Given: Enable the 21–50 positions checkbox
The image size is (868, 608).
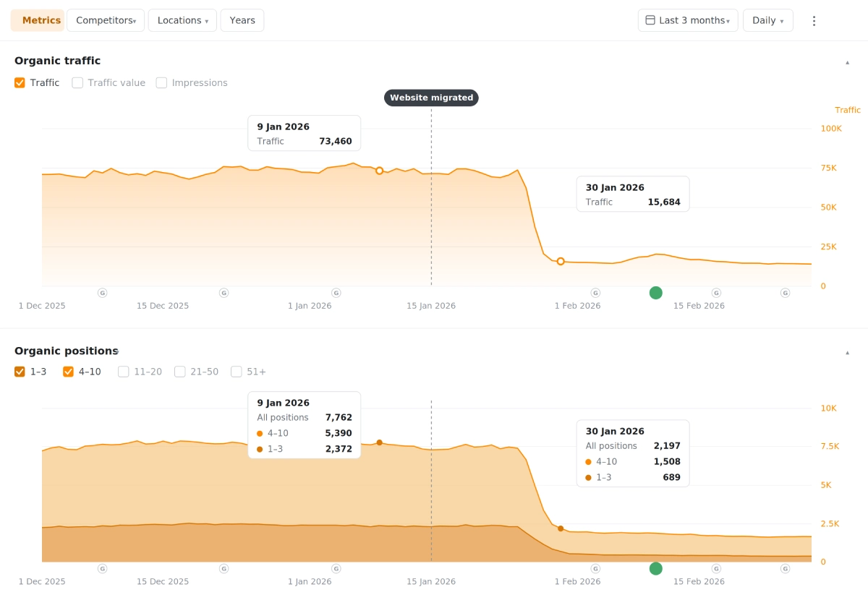Looking at the screenshot, I should (x=179, y=372).
